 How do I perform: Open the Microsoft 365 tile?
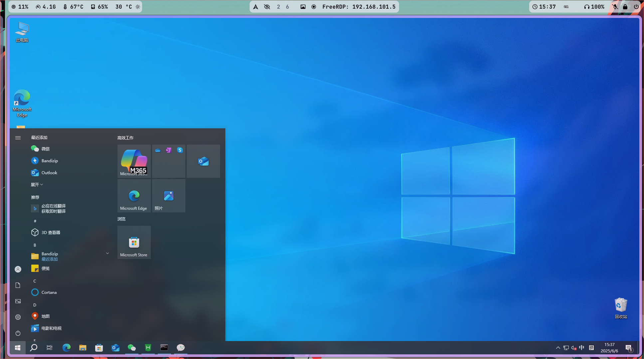pos(134,161)
